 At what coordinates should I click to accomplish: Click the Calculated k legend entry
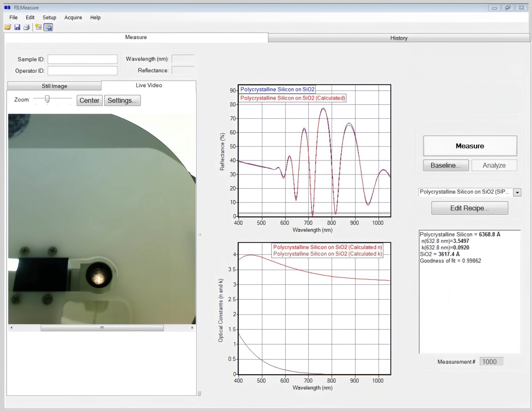coord(327,254)
